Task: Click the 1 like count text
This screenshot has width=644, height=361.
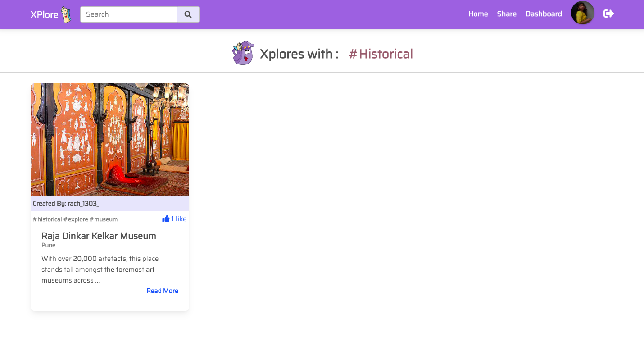Action: tap(179, 219)
